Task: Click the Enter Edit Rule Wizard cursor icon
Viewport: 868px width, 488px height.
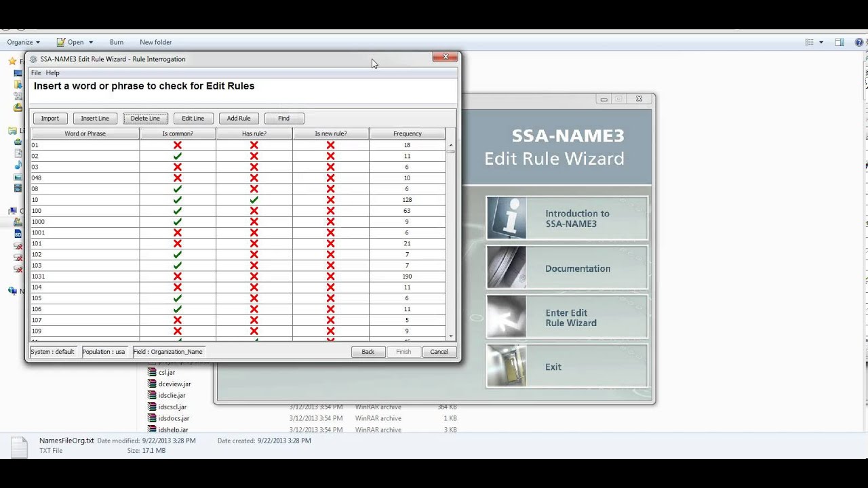Action: 507,317
